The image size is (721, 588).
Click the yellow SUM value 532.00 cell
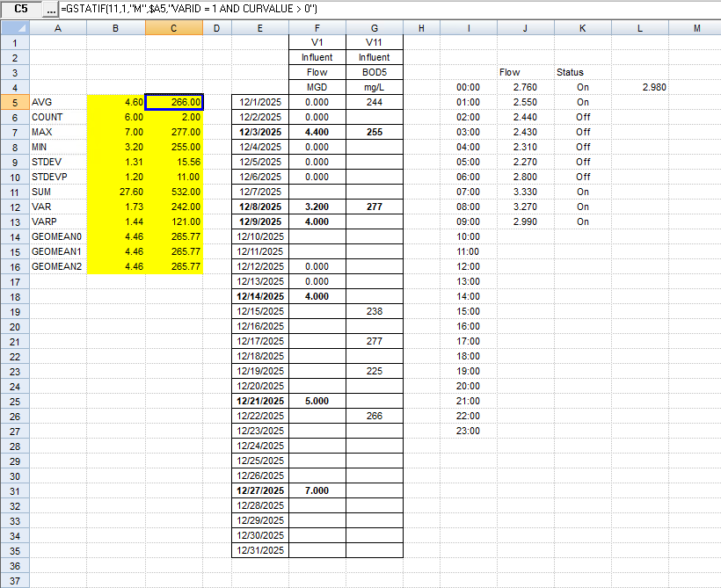pyautogui.click(x=174, y=192)
